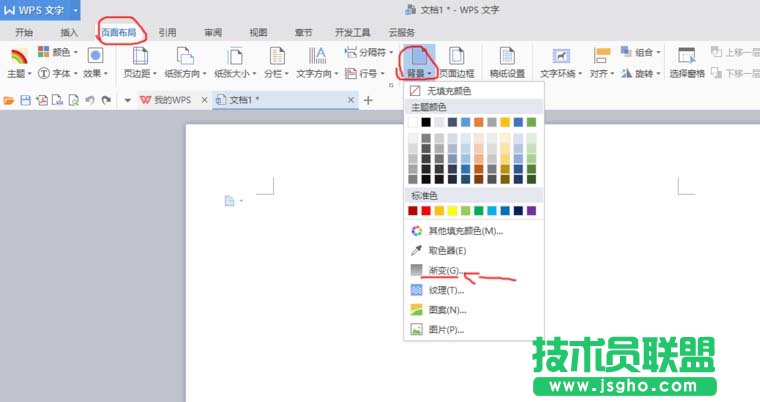Click the export to PDF icon

pos(42,100)
